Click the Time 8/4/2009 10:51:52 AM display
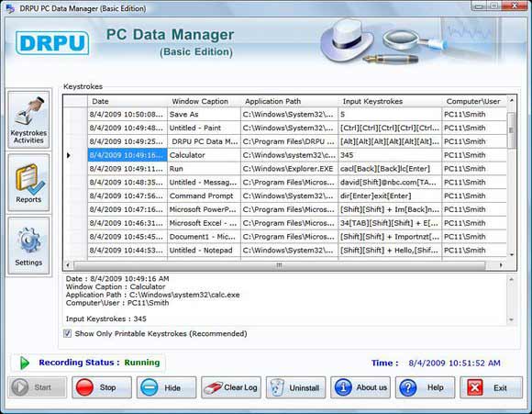 click(436, 364)
